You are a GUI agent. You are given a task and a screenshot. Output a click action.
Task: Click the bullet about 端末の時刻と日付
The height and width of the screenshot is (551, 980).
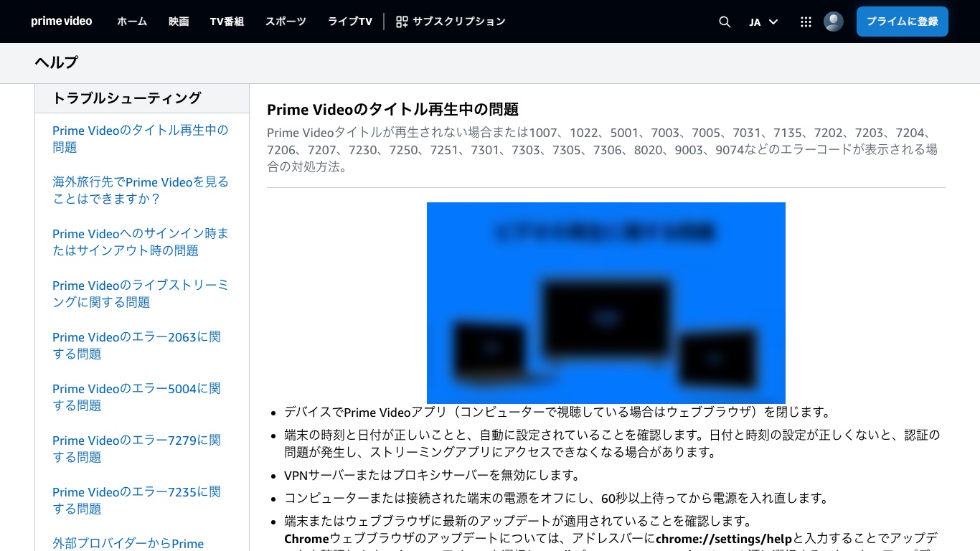pyautogui.click(x=612, y=443)
